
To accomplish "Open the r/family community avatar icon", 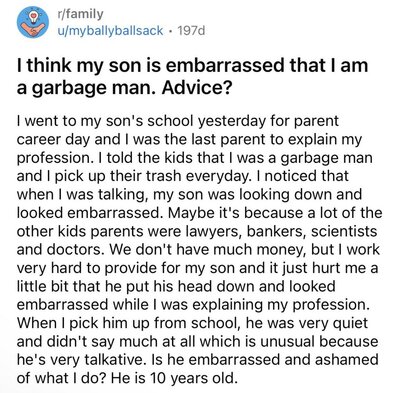I will (33, 22).
